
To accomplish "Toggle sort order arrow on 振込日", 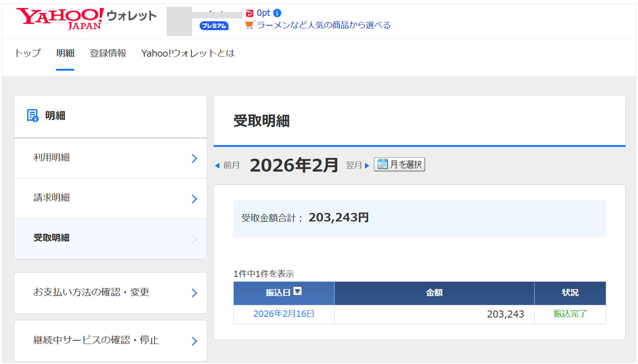I will [x=297, y=291].
